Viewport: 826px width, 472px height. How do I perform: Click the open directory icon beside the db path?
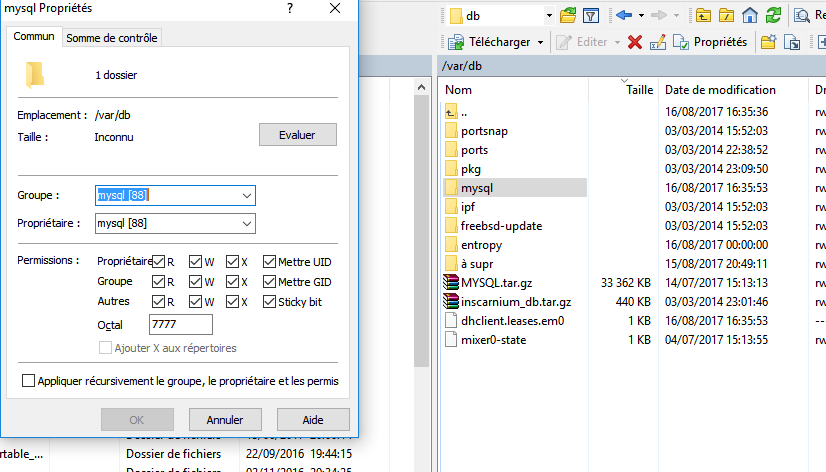[568, 15]
